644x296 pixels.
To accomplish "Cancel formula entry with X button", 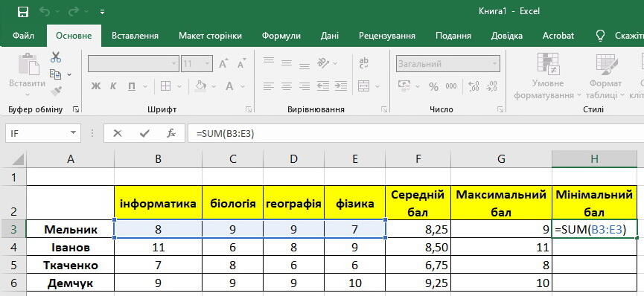I will coord(118,133).
